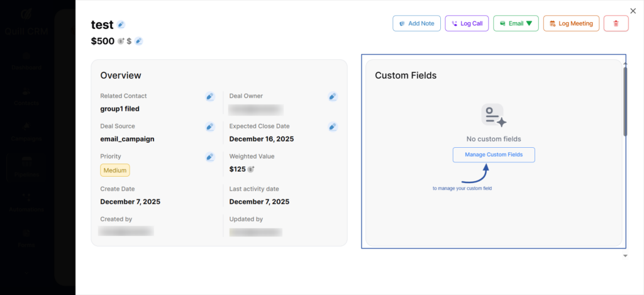This screenshot has height=295, width=644.
Task: Delete the deal using the trash icon
Action: pyautogui.click(x=616, y=23)
